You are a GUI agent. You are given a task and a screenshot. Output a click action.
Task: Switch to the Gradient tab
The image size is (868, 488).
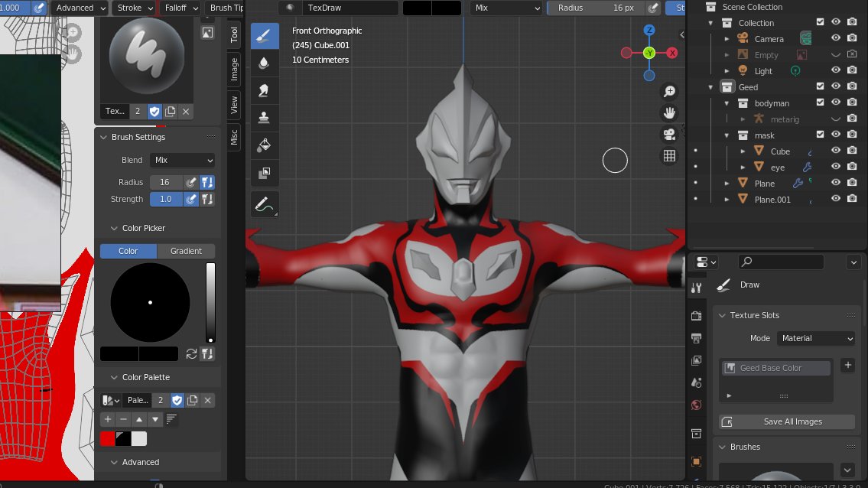(x=186, y=251)
